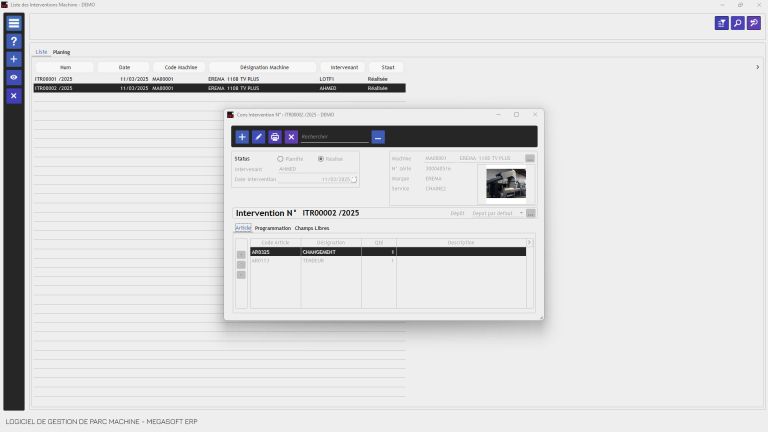Switch to the Planing tab
This screenshot has height=432, width=768.
[61, 52]
